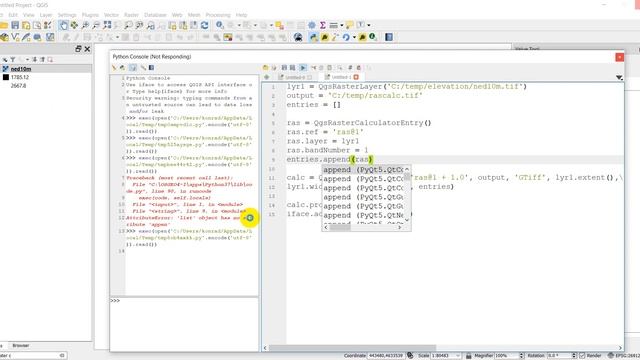This screenshot has width=640, height=360.
Task: Close Untitled-1 tab with red X
Action: pos(356,77)
